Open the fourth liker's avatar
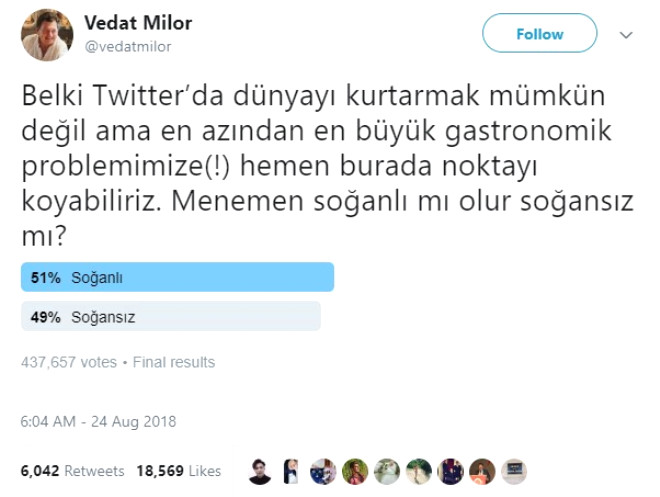Viewport: 660px width, 497px height. pyautogui.click(x=354, y=471)
